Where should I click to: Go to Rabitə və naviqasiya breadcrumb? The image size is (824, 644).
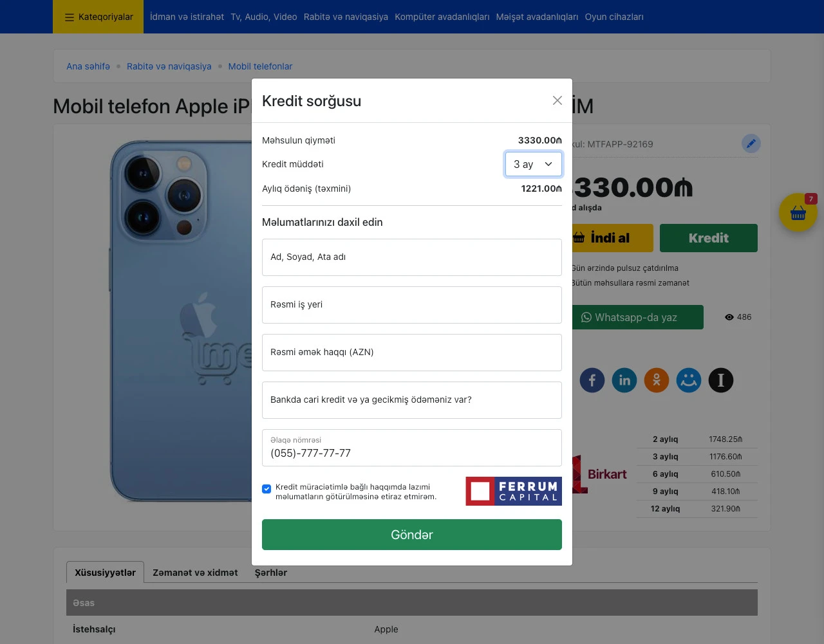point(169,66)
